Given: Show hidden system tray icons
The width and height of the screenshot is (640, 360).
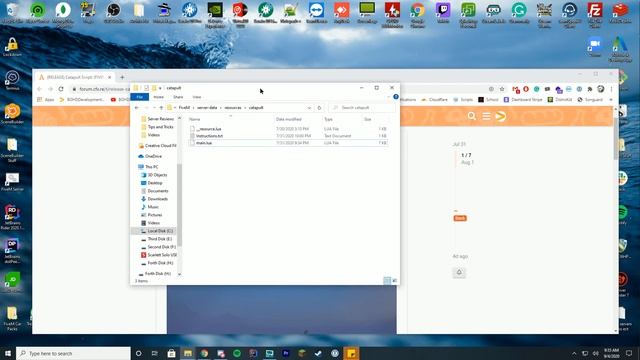Looking at the screenshot, I should pyautogui.click(x=574, y=353).
